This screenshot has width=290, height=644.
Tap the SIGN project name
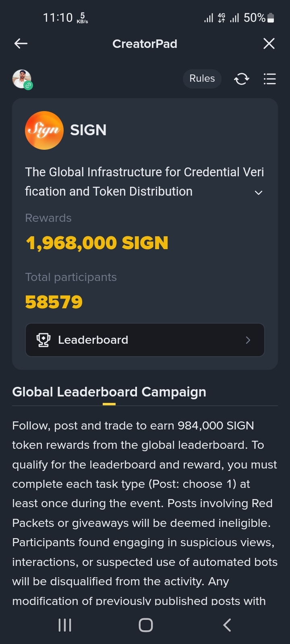click(88, 130)
